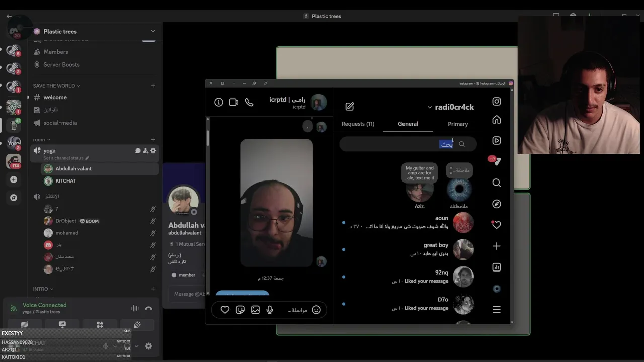Open the Instagram hamburger More menu
Image resolution: width=644 pixels, height=362 pixels.
click(x=497, y=309)
